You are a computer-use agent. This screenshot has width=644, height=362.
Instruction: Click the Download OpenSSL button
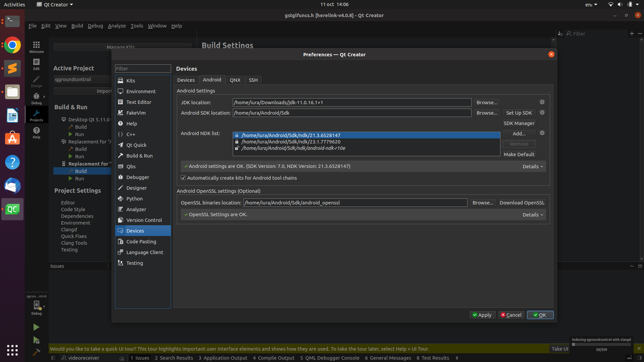point(522,202)
